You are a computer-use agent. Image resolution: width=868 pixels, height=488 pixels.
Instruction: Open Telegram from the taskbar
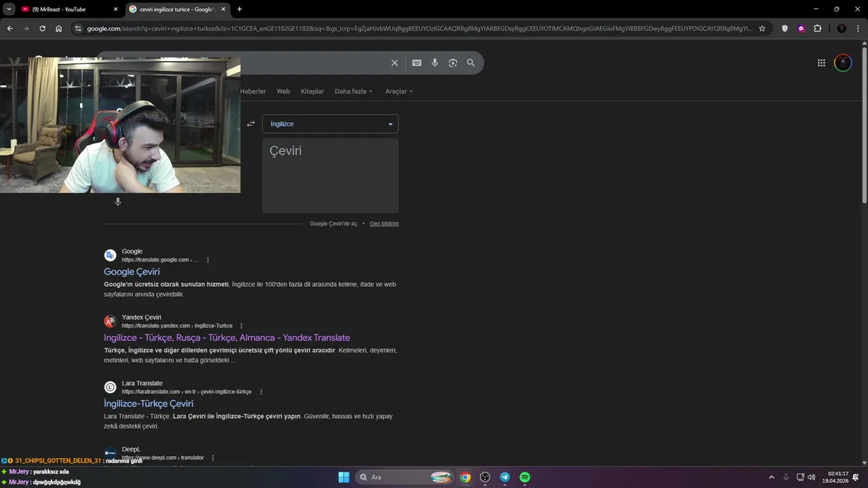point(505,477)
